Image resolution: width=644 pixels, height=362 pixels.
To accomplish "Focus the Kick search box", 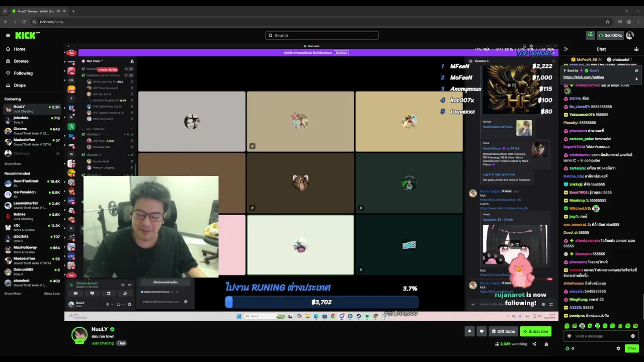I will pos(322,35).
